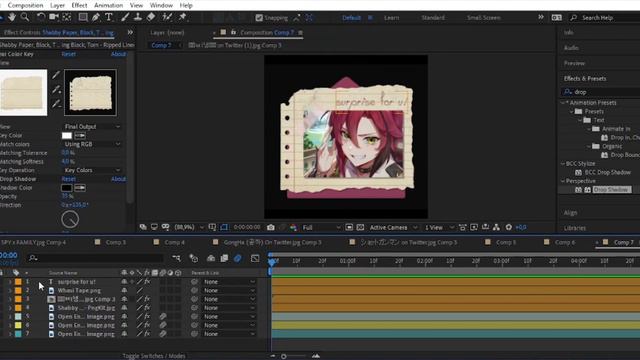Click the Shadow Color eyedropper button
This screenshot has height=360, width=640.
[80, 188]
